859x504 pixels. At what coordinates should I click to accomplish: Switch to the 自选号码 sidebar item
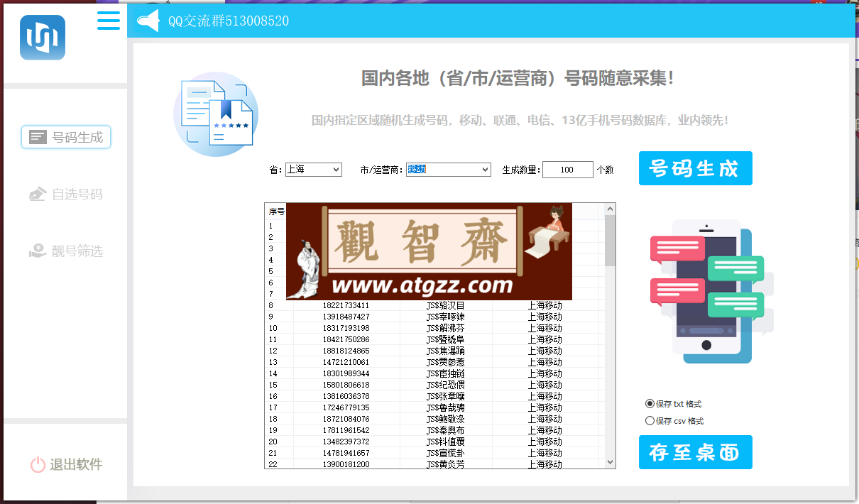[x=66, y=194]
